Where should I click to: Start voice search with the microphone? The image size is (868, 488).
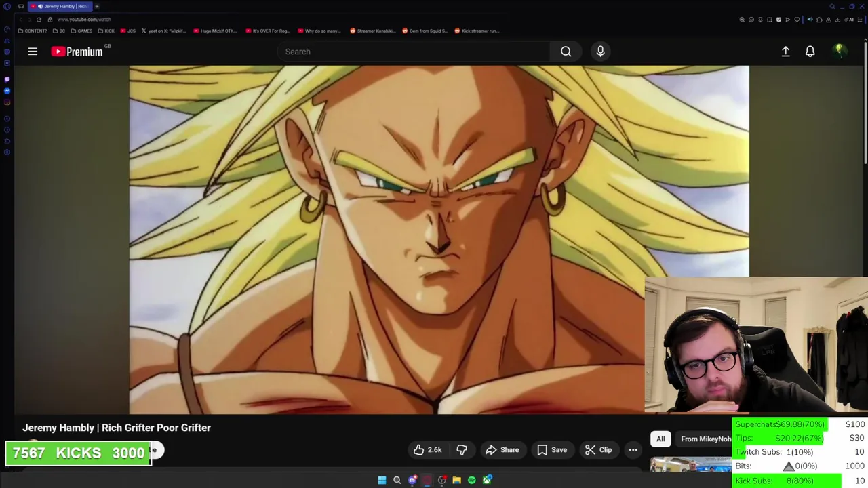[x=600, y=52]
